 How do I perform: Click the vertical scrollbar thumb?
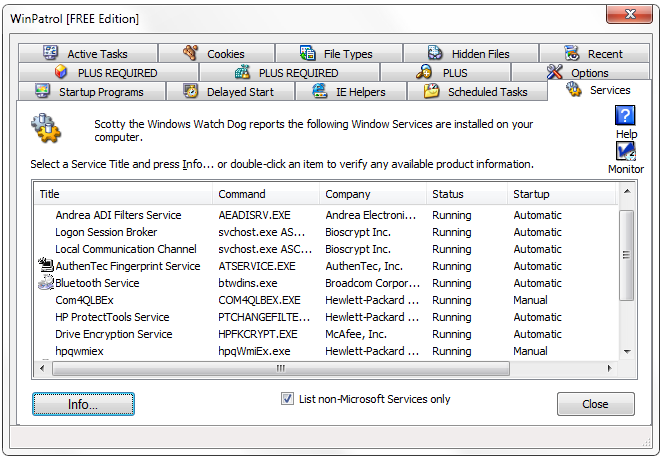click(627, 255)
